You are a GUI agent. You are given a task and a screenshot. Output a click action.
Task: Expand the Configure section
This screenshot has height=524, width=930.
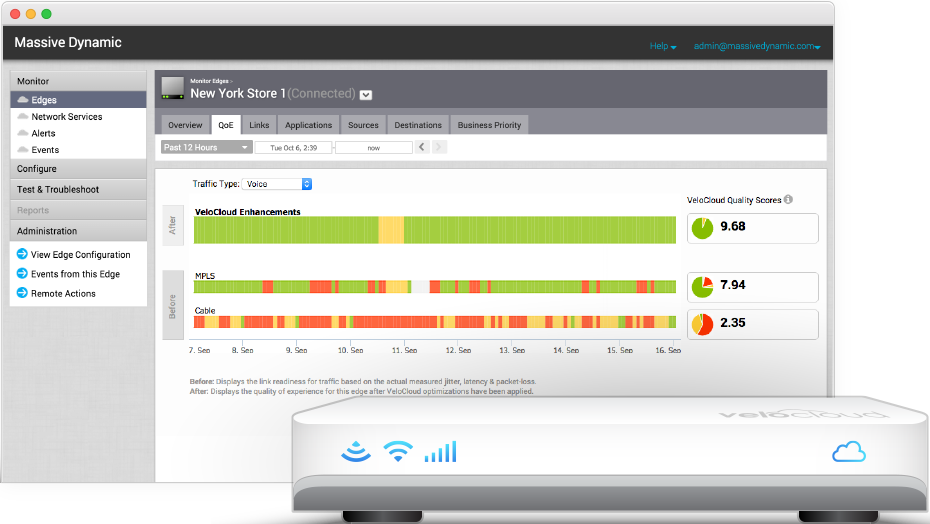click(78, 169)
